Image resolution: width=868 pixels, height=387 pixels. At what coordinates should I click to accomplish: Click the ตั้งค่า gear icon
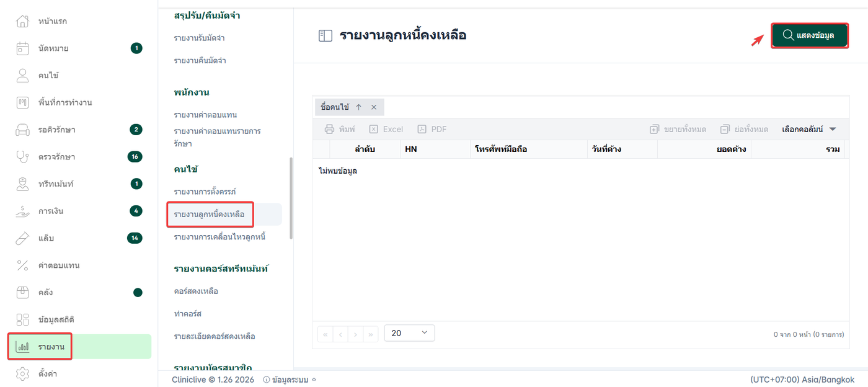pyautogui.click(x=22, y=374)
